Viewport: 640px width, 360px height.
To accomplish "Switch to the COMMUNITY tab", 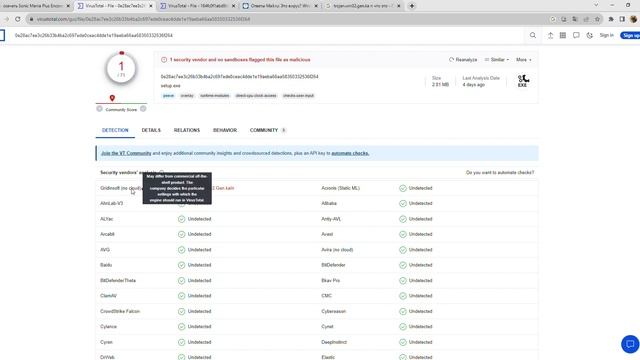I will pyautogui.click(x=267, y=130).
